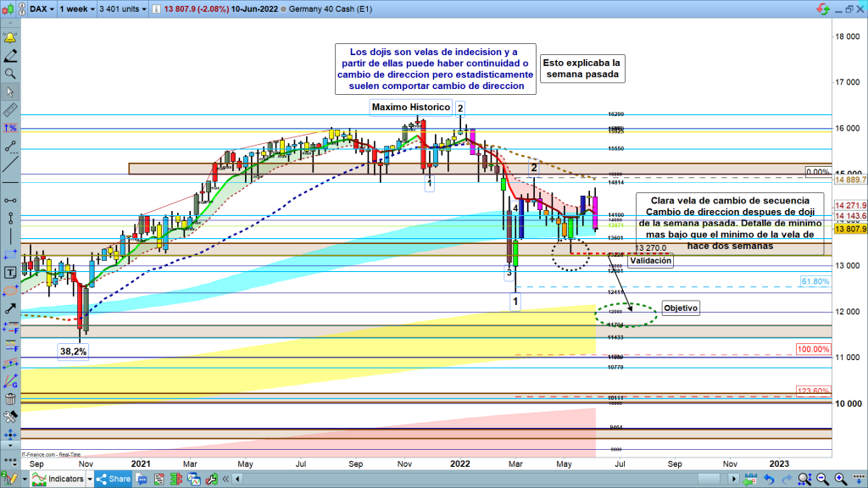Toggle the chain link icon next to DAX
The height and width of the screenshot is (488, 868).
click(19, 10)
